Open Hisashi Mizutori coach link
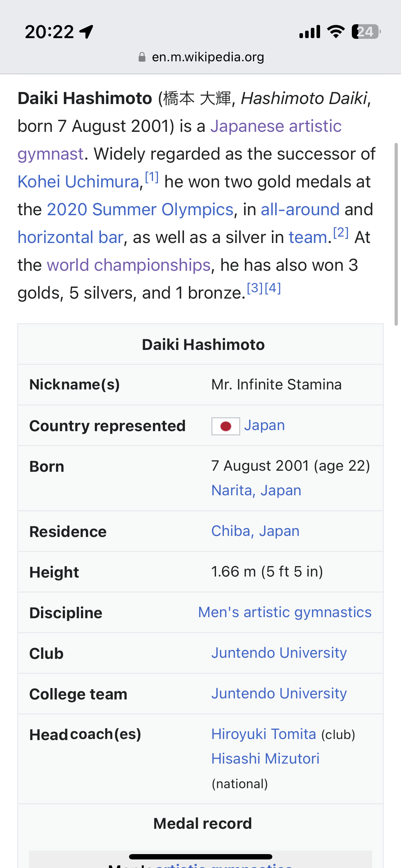 (265, 759)
